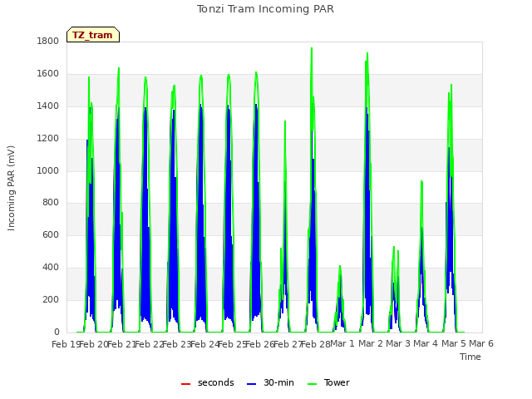The image size is (532, 399).
Task: Click the 'Mar 6' x-axis tick label
Action: (x=481, y=343)
